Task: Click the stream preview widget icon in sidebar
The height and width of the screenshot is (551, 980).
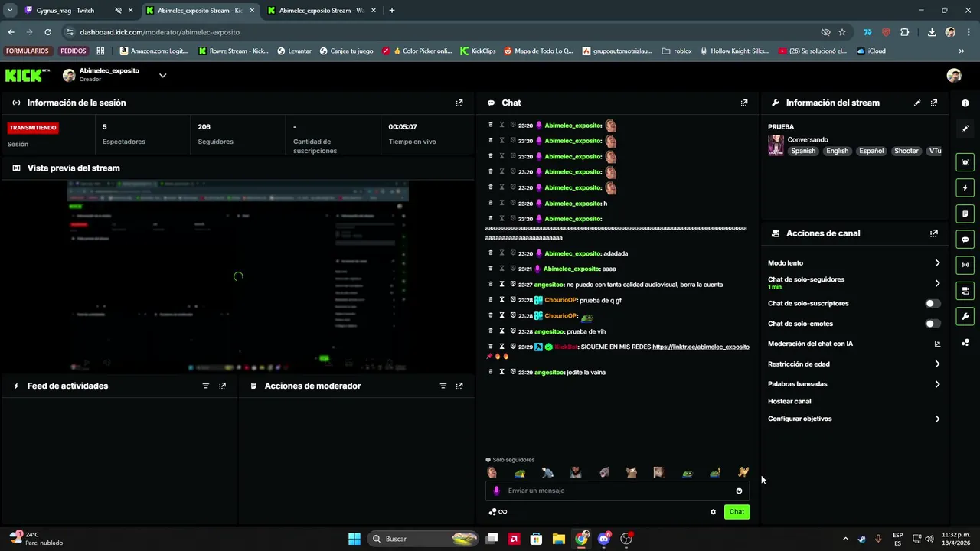Action: 965,162
